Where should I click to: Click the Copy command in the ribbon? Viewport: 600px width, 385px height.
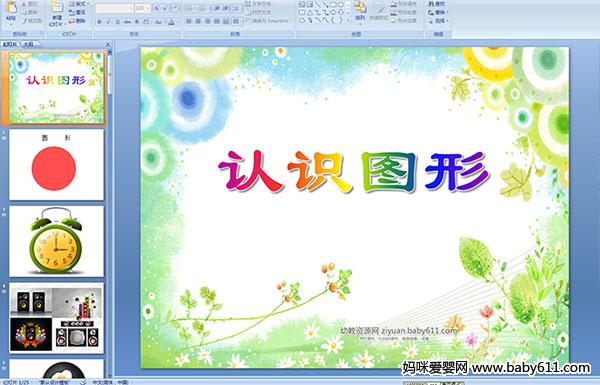coord(30,12)
